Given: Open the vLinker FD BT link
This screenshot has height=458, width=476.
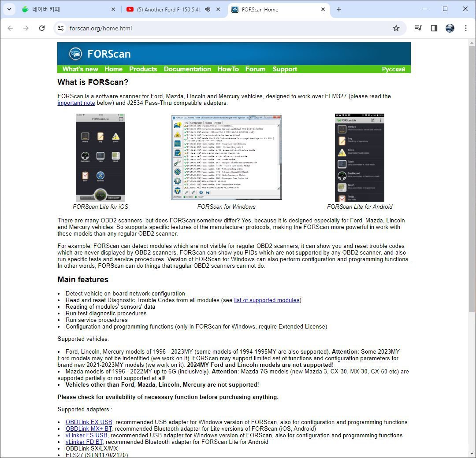Looking at the screenshot, I should click(84, 442).
